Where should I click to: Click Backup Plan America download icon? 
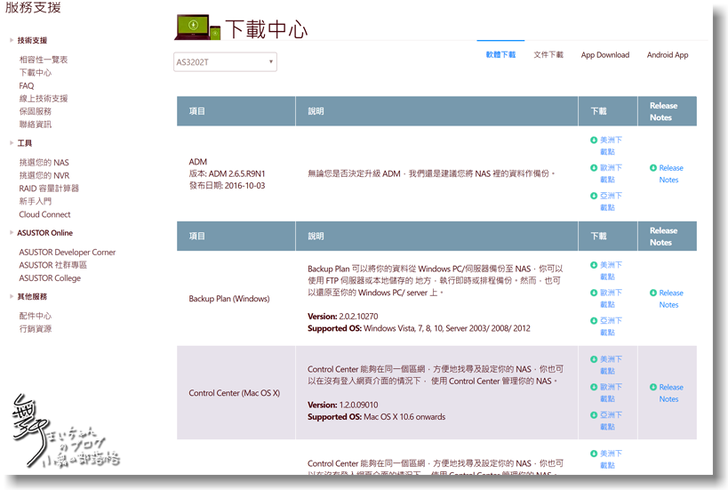pos(594,265)
